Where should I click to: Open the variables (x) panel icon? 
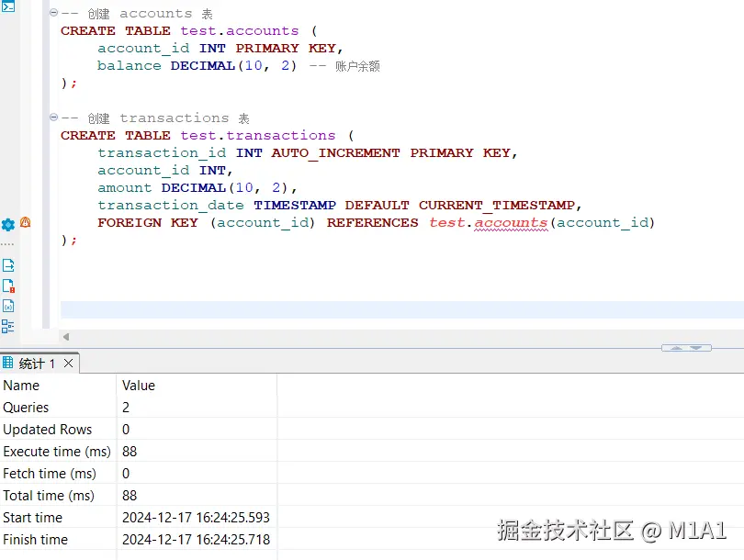8,306
